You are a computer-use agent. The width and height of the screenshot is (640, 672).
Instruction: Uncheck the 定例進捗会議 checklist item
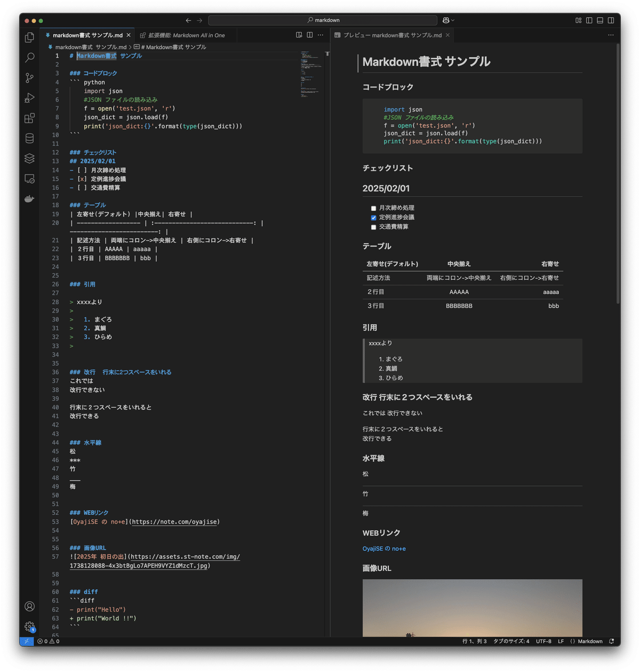point(373,217)
